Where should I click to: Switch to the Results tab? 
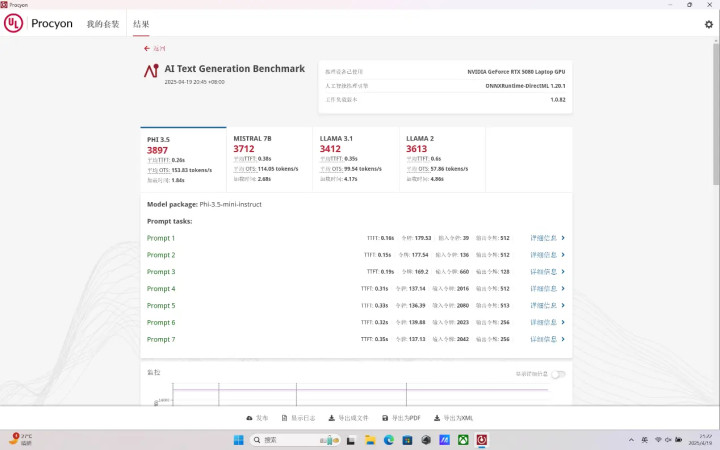[141, 24]
